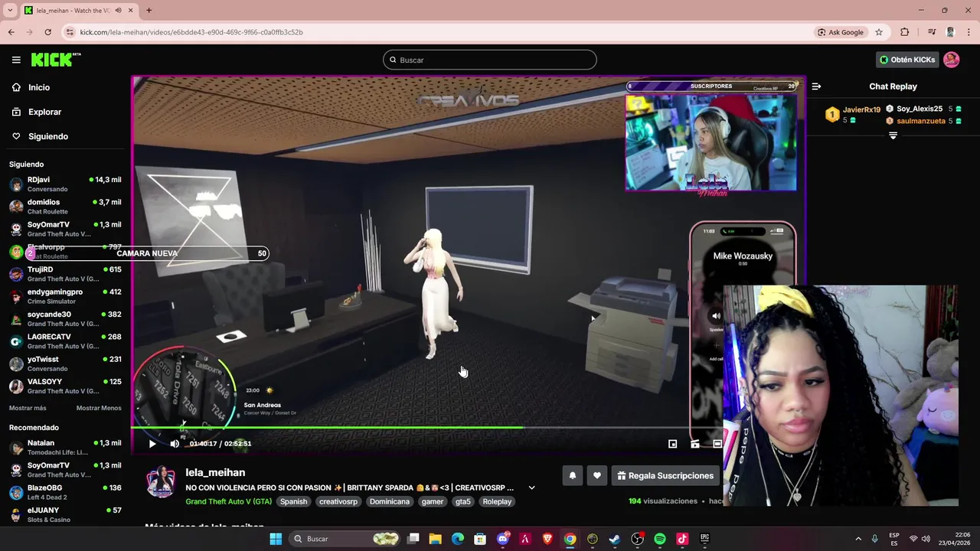This screenshot has height=551, width=980.
Task: Go to Inicio in the sidebar
Action: (x=31, y=87)
